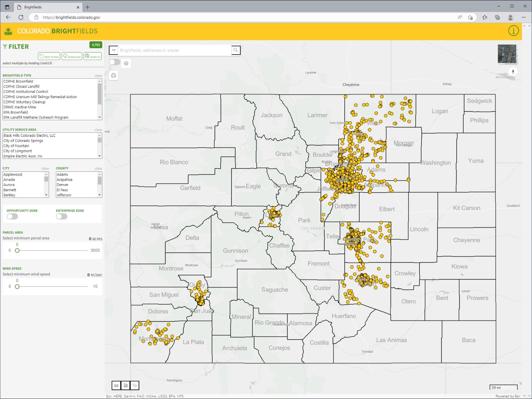
Task: Switch basemap via satellite thumbnail
Action: 507,54
